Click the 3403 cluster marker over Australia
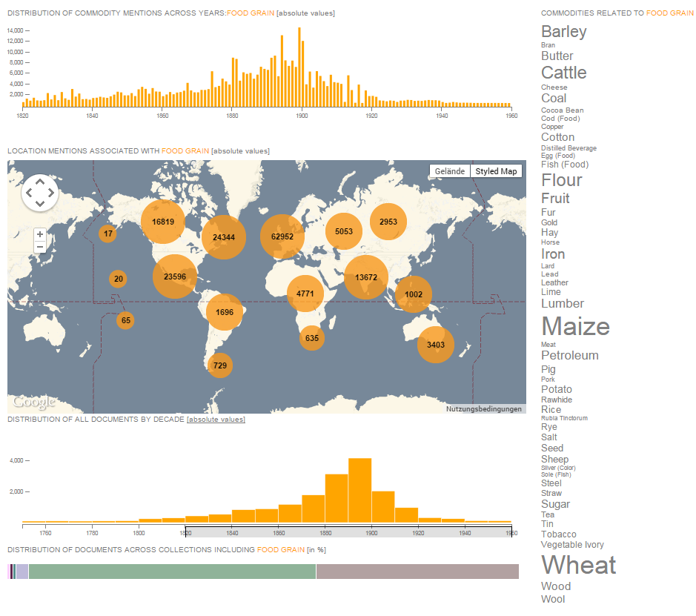The height and width of the screenshot is (616, 696). 436,345
